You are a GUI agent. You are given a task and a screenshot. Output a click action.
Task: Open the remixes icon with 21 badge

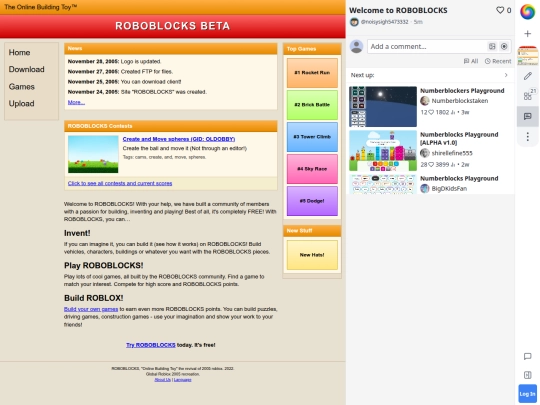528,96
